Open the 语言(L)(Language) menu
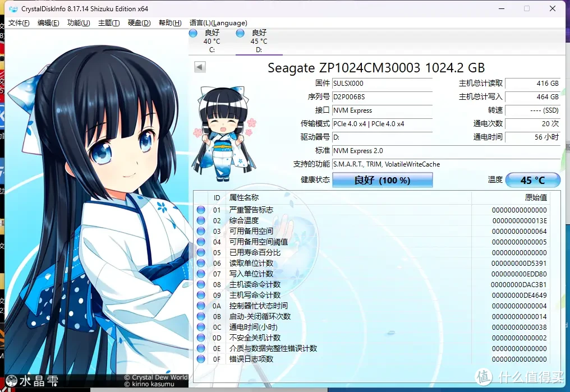Viewport: 570px width, 392px height. (x=218, y=23)
